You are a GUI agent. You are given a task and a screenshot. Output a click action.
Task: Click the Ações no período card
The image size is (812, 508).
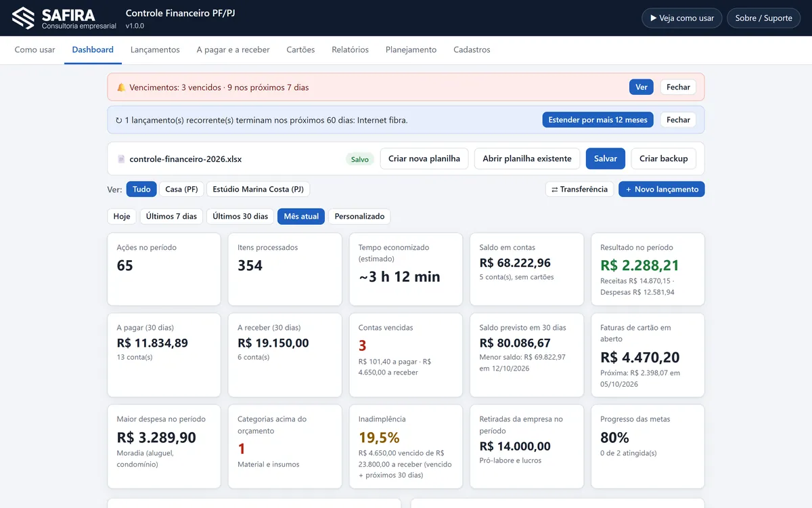pyautogui.click(x=164, y=270)
